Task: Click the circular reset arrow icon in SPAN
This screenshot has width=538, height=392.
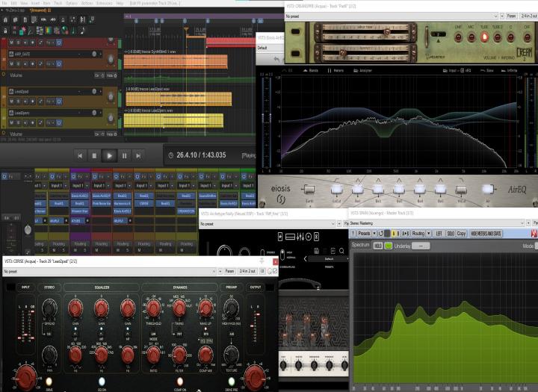Action: [x=380, y=234]
